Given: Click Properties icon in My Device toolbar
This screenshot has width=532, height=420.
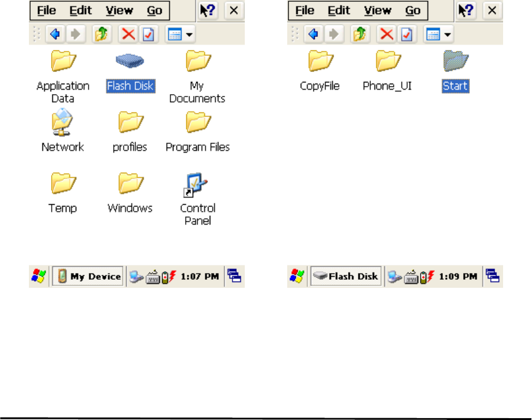Looking at the screenshot, I should coord(148,34).
